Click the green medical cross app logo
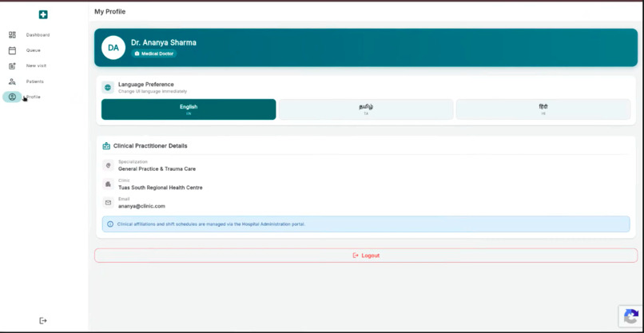The height and width of the screenshot is (333, 644). click(x=43, y=15)
